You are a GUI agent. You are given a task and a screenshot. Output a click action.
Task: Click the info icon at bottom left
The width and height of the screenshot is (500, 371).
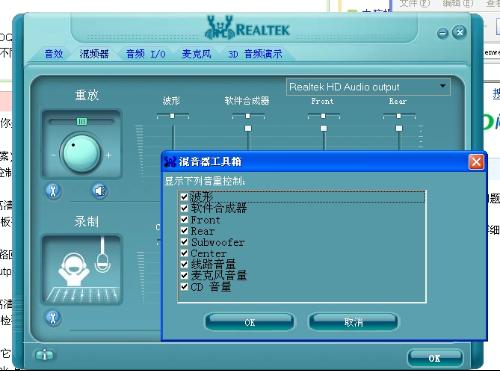pyautogui.click(x=44, y=355)
